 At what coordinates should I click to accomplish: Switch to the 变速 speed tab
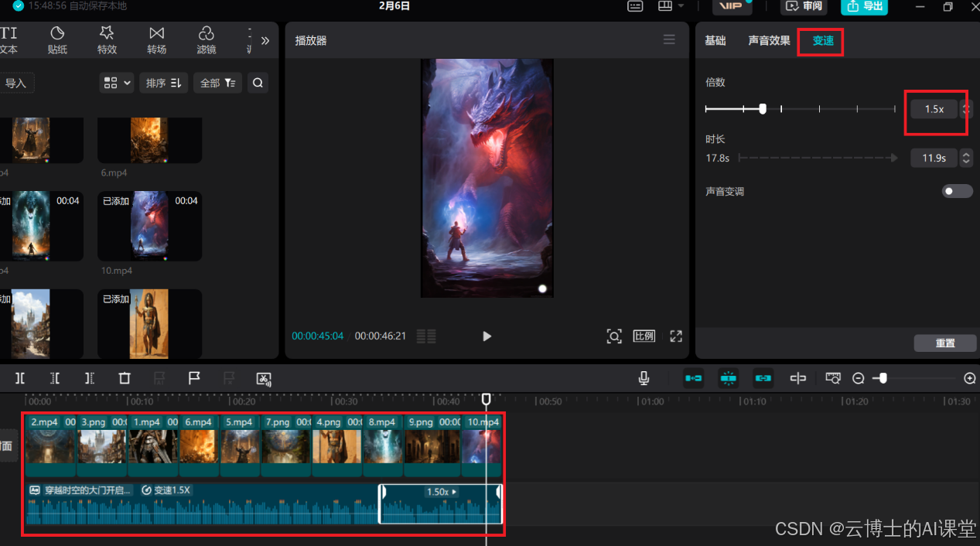(x=823, y=41)
